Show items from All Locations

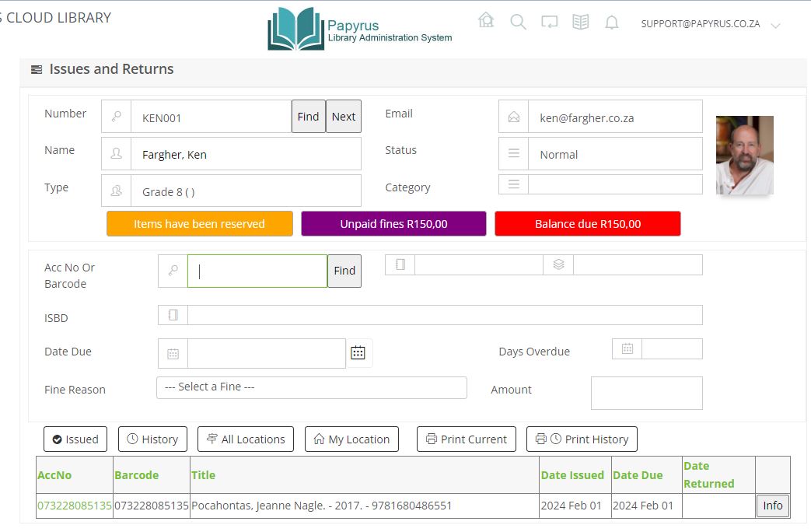(246, 439)
